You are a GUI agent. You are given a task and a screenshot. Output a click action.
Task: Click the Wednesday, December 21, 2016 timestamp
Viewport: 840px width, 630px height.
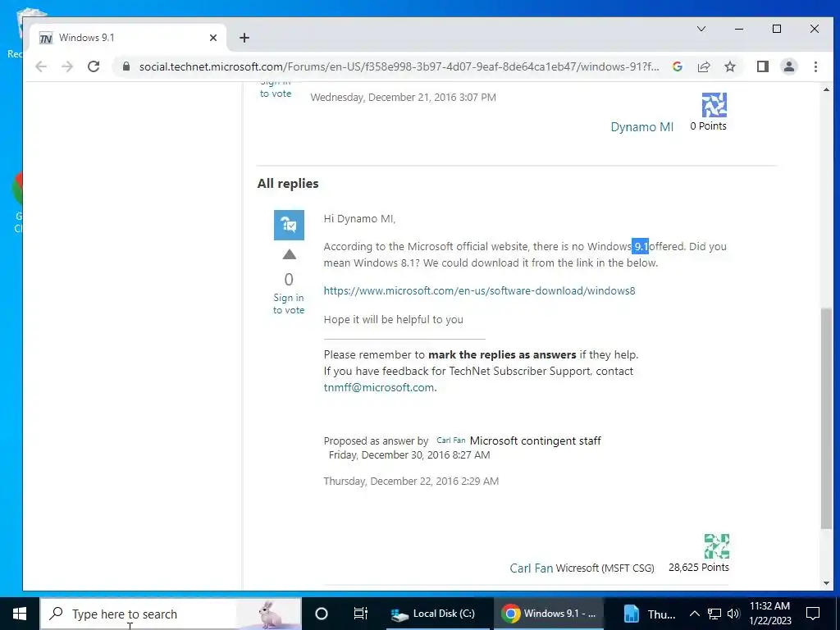coord(403,98)
